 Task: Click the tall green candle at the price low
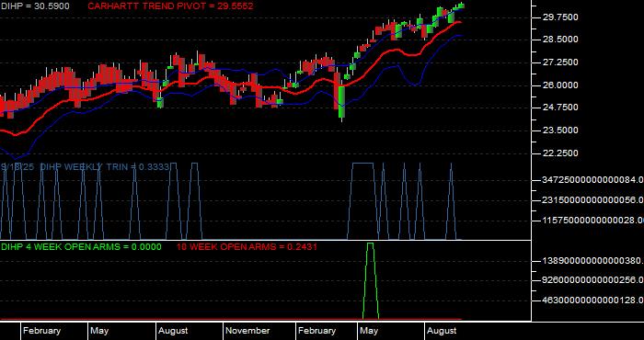point(341,102)
